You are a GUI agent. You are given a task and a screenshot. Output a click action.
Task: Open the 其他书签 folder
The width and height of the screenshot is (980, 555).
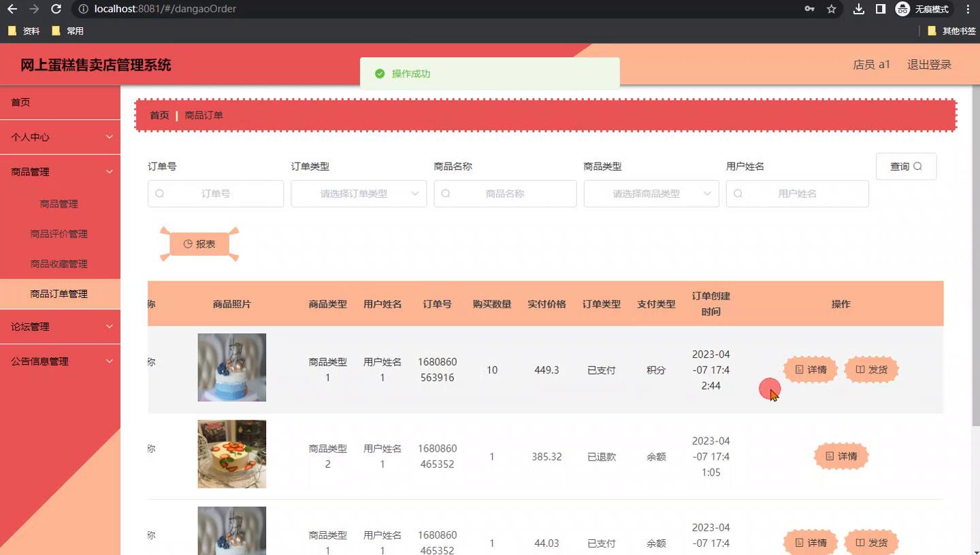coord(951,31)
